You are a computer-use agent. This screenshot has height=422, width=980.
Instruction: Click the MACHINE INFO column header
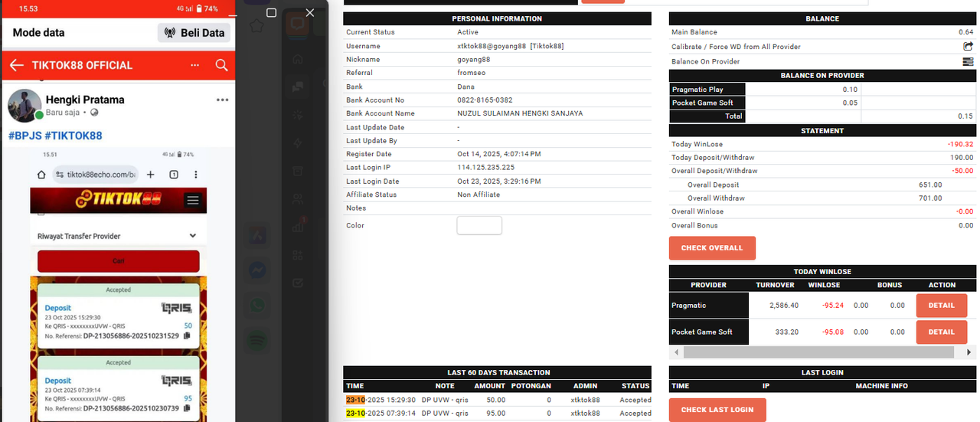pyautogui.click(x=881, y=386)
